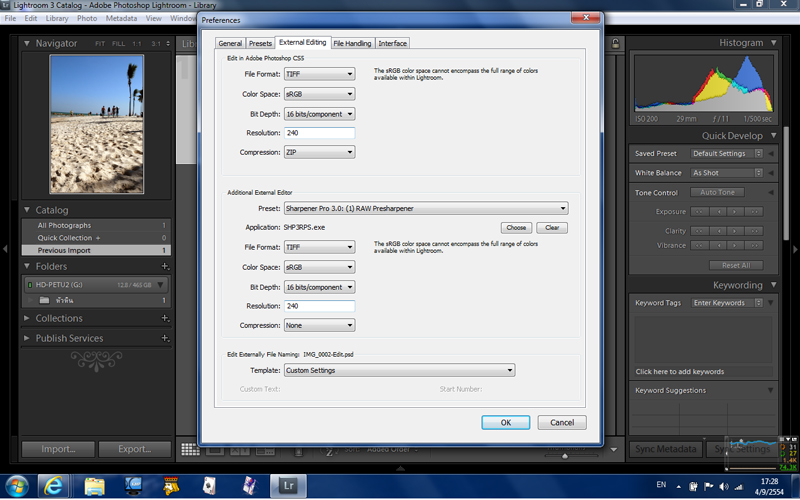Open the Solitaire card game taskbar icon
Screen dimensions: 800x500
(x=209, y=486)
